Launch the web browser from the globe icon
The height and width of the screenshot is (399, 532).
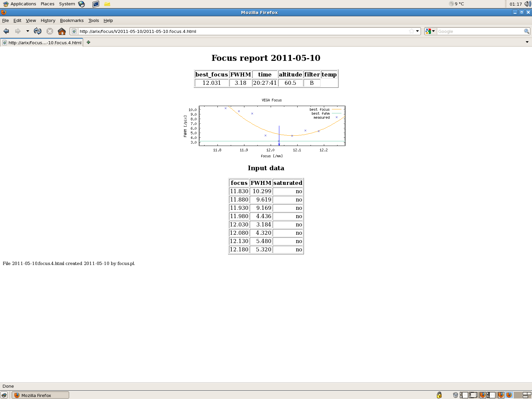(82, 4)
